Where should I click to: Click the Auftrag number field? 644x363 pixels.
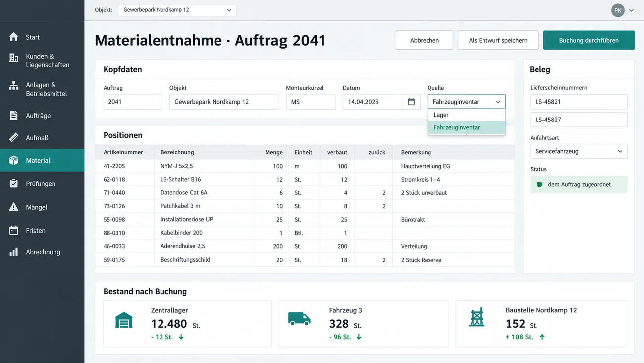point(133,102)
